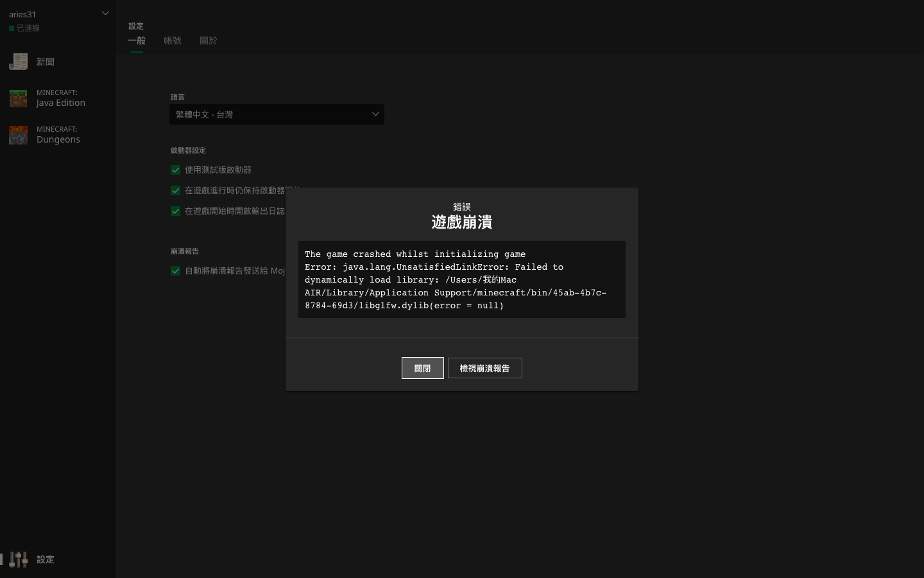Open Minecraft Dungeons icon in sidebar
Viewport: 924px width, 578px height.
[x=18, y=135]
